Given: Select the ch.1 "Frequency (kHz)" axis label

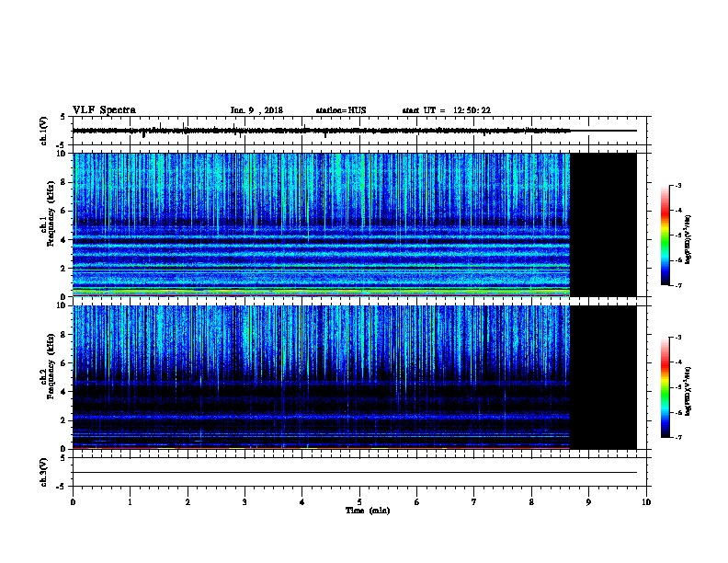Looking at the screenshot, I should pos(51,213).
